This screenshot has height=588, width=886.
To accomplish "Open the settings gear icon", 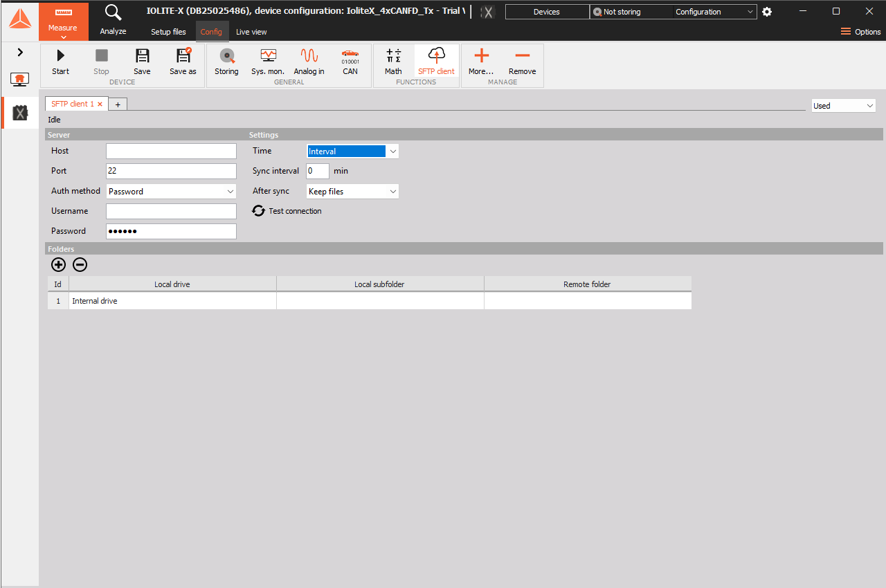I will 767,12.
